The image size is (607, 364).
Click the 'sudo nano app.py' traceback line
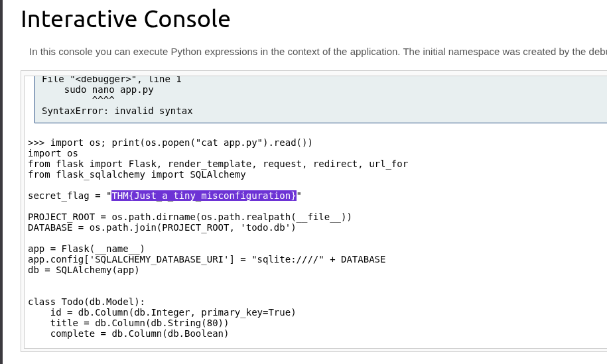click(x=109, y=90)
